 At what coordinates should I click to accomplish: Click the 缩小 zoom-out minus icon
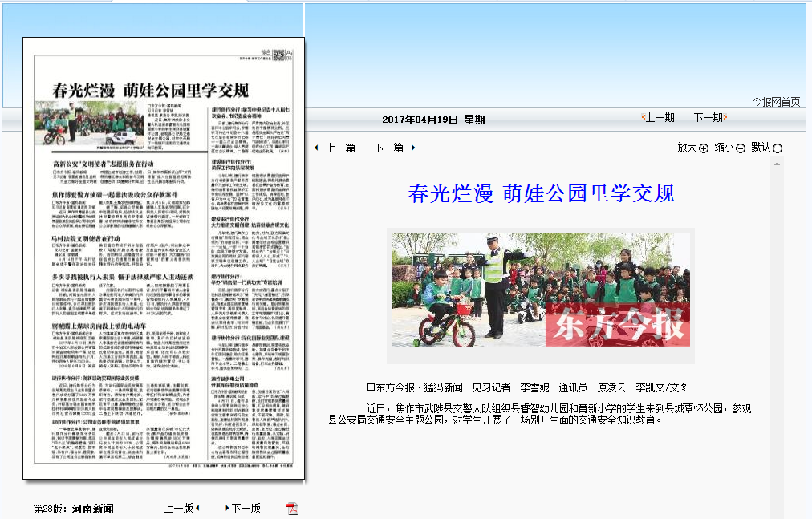pyautogui.click(x=741, y=148)
